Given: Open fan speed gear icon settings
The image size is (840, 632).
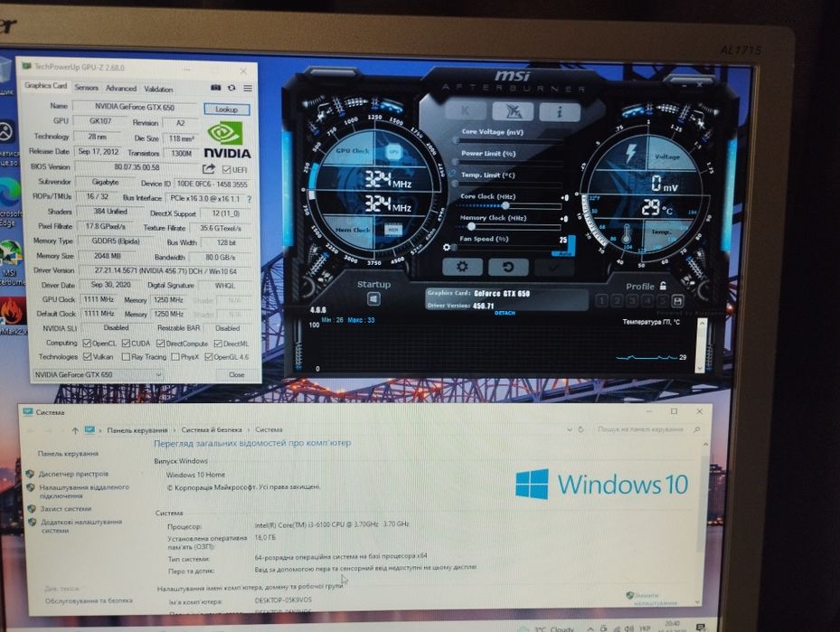Looking at the screenshot, I should [447, 247].
